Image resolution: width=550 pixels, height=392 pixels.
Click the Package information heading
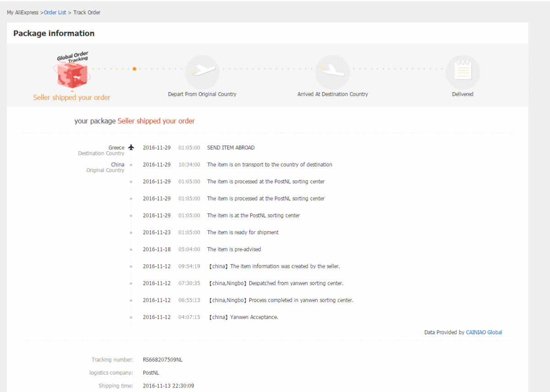(x=54, y=33)
